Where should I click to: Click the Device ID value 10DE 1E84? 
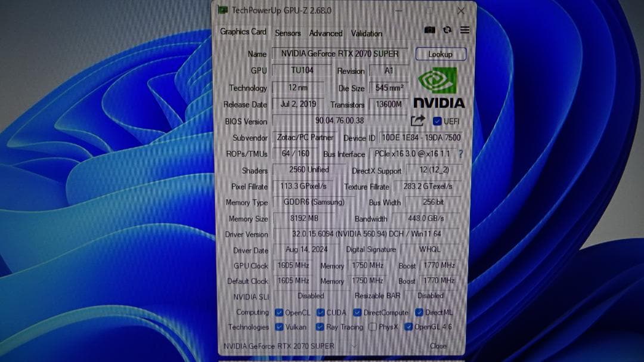pyautogui.click(x=421, y=138)
